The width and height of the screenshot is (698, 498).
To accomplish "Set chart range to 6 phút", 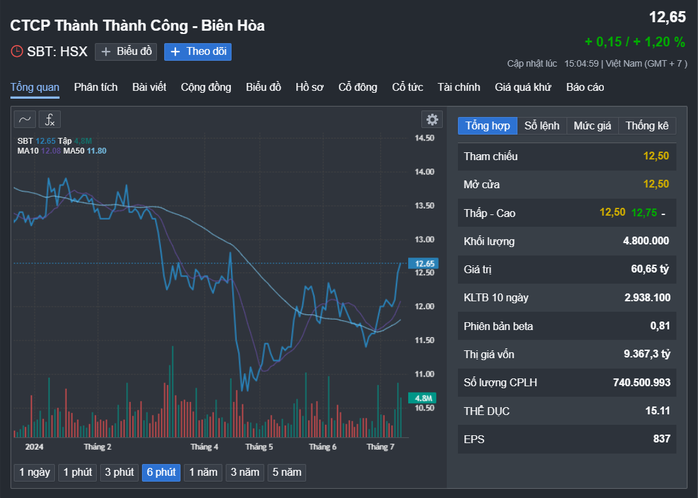I will (161, 473).
